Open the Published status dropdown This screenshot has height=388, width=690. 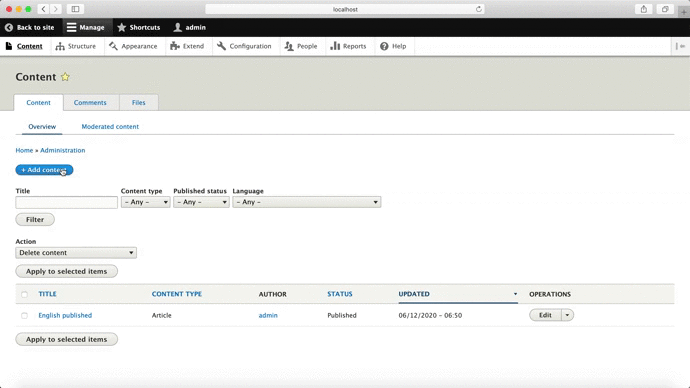(201, 202)
